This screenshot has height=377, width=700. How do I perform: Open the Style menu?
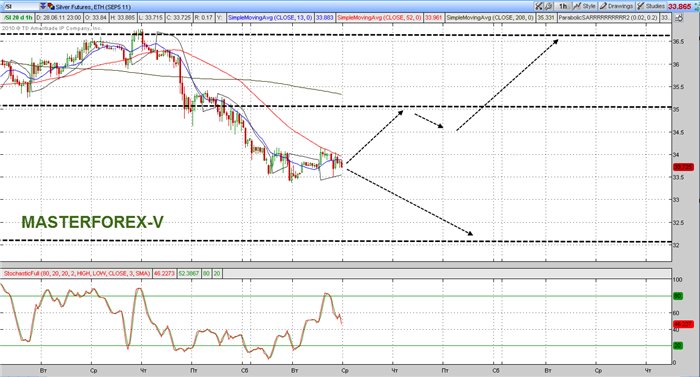584,6
